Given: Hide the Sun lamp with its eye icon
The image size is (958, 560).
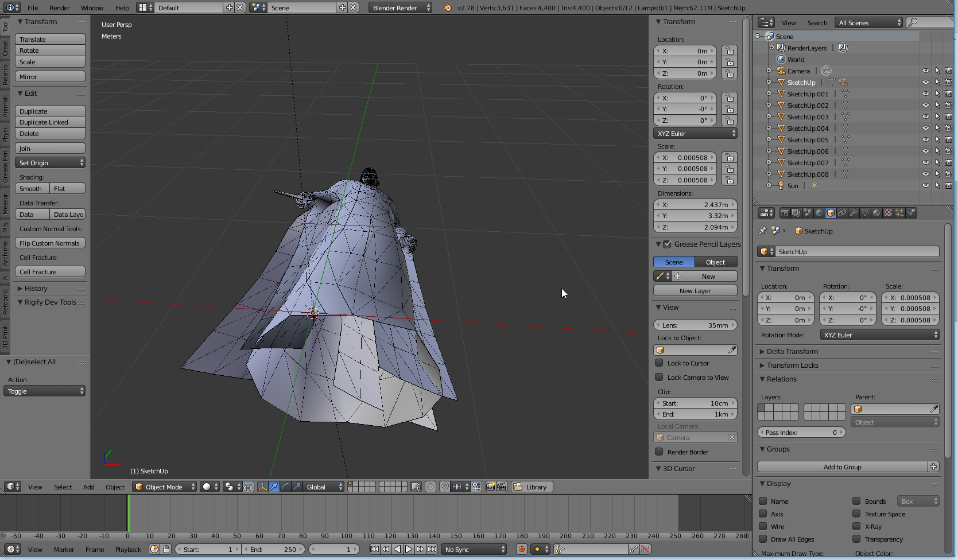Looking at the screenshot, I should coord(925,186).
